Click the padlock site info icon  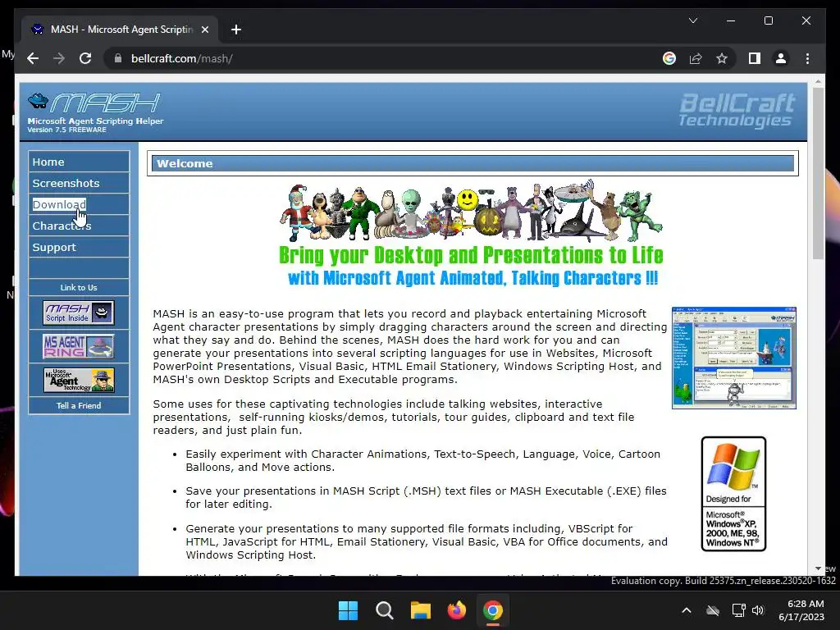point(118,58)
